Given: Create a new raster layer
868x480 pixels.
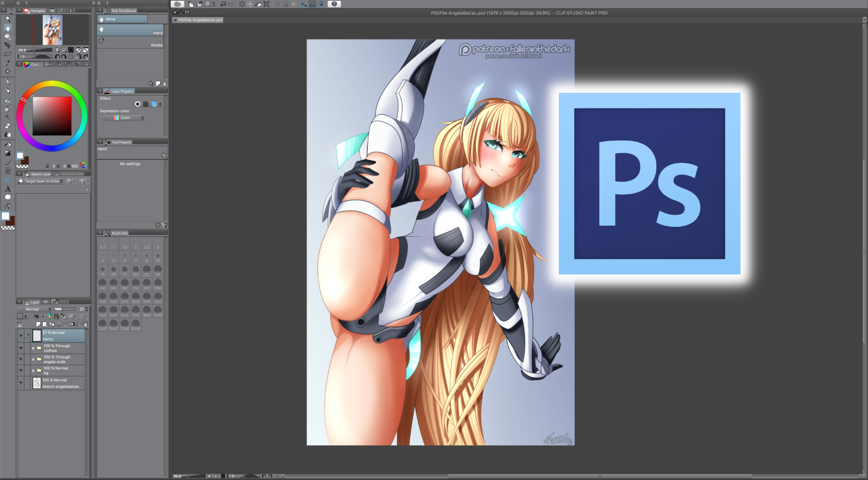Looking at the screenshot, I should pyautogui.click(x=38, y=324).
